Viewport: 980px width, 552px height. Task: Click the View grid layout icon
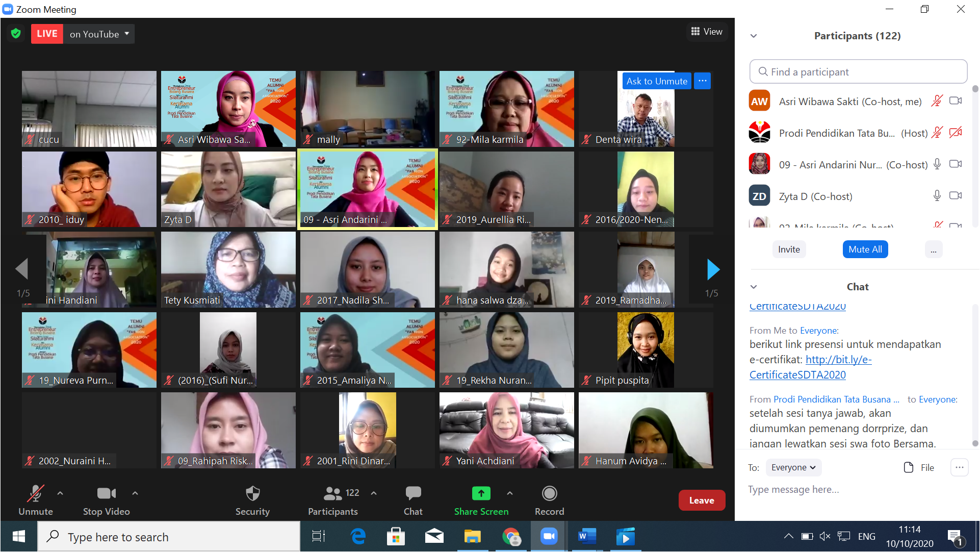tap(695, 32)
